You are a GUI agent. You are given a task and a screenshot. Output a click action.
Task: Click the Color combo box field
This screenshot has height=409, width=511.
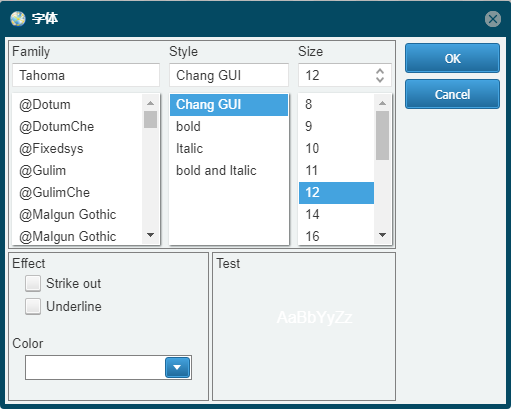coord(108,367)
